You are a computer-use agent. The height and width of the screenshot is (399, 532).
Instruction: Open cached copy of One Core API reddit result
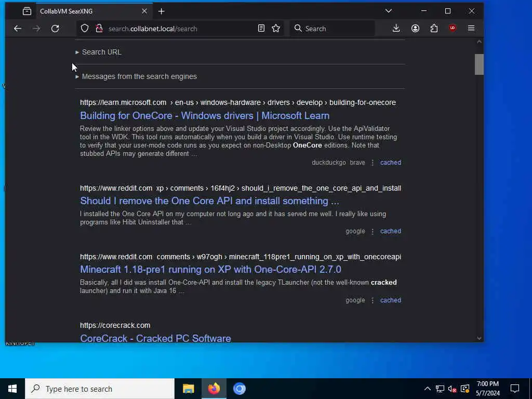coord(391,231)
